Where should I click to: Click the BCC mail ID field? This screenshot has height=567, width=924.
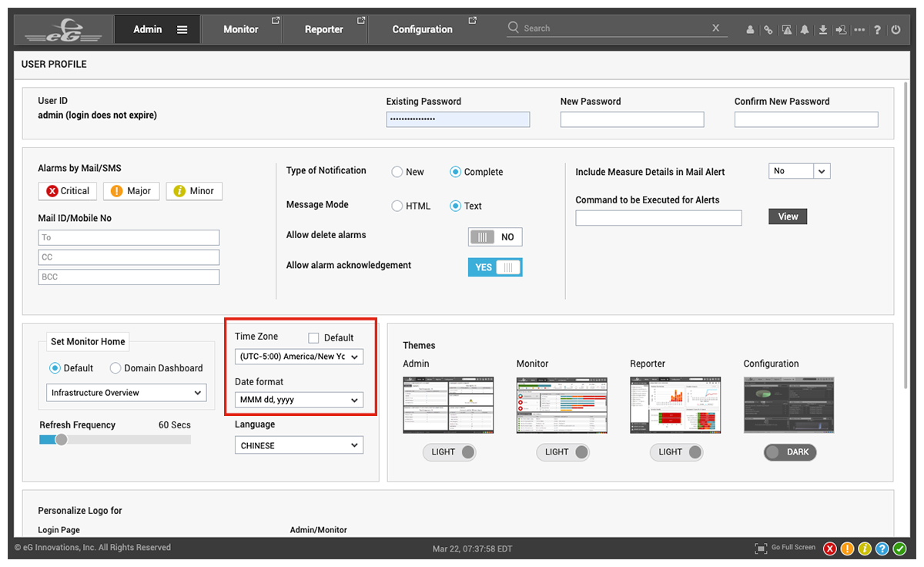point(129,277)
